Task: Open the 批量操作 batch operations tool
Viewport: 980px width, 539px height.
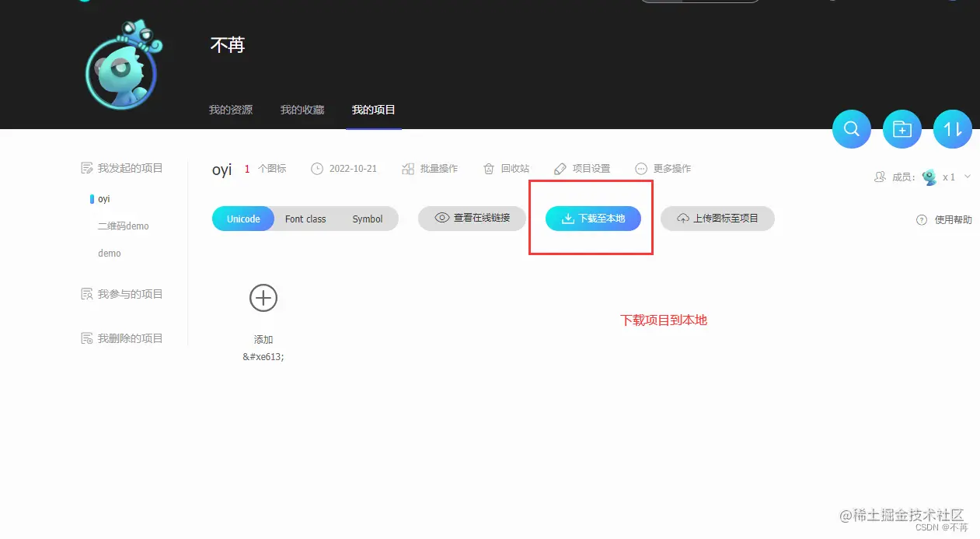Action: coord(431,168)
